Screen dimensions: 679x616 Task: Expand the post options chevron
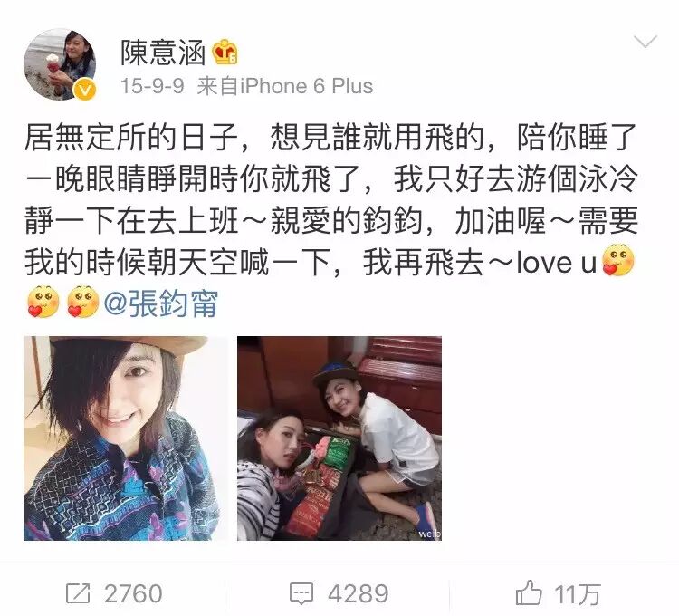click(x=646, y=42)
